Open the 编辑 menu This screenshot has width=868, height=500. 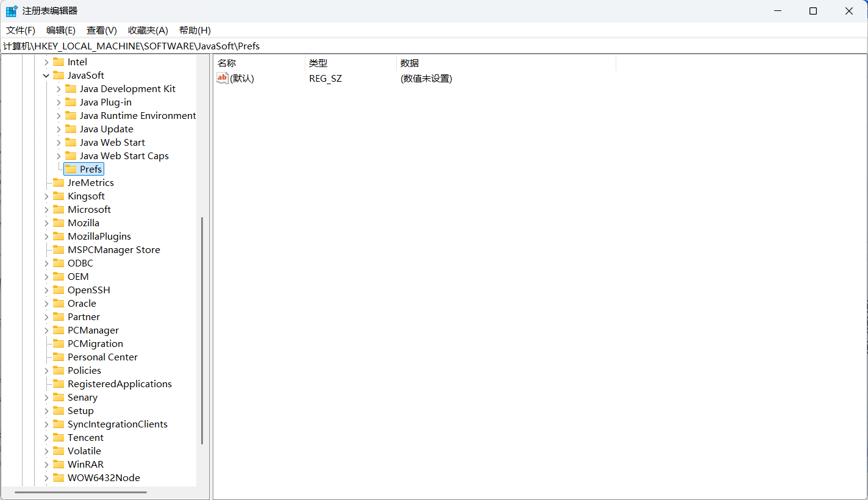click(60, 30)
